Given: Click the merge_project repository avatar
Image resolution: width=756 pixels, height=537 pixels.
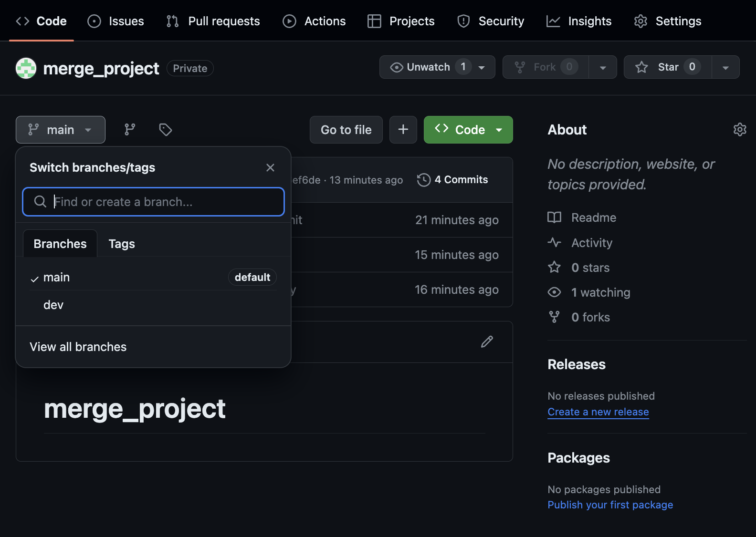Looking at the screenshot, I should click(x=26, y=68).
